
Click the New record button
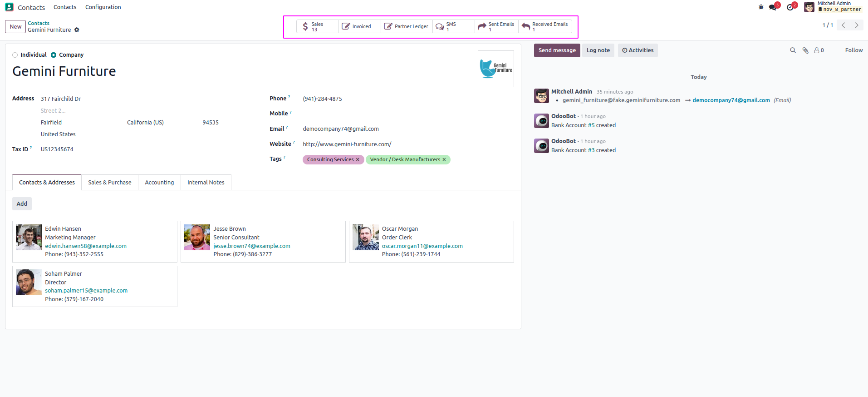pos(15,26)
